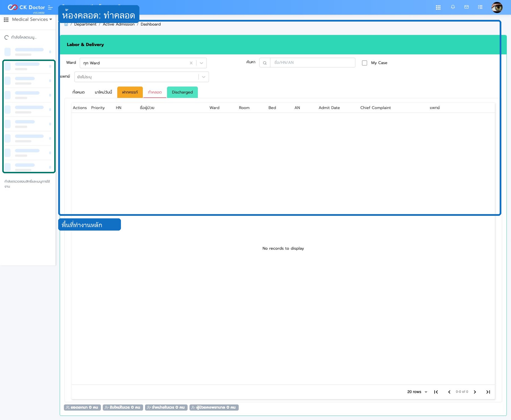Click the 0-0 of 0 pagination text
Image resolution: width=511 pixels, height=420 pixels.
462,392
